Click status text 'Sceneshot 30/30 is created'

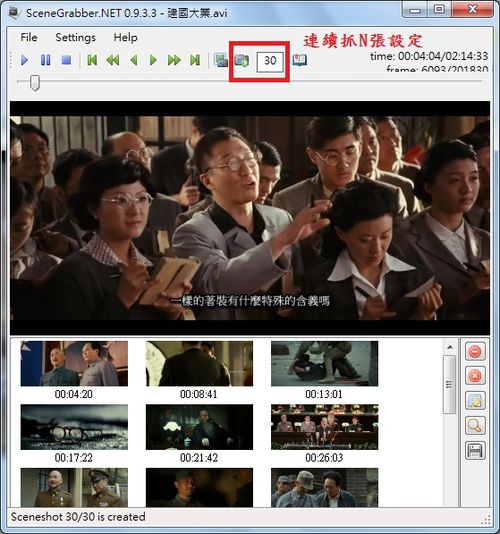pyautogui.click(x=78, y=517)
